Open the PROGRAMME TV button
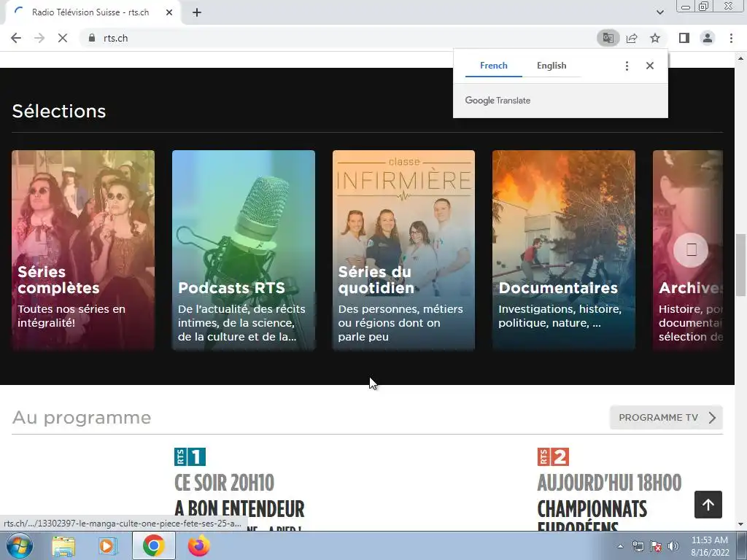Viewport: 747px width, 560px height. click(x=666, y=418)
